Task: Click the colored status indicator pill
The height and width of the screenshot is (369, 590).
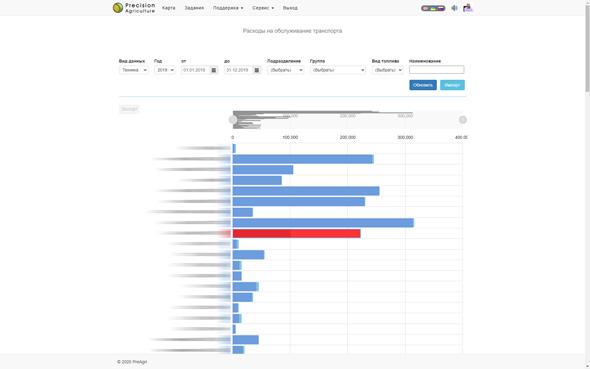Action: (433, 8)
